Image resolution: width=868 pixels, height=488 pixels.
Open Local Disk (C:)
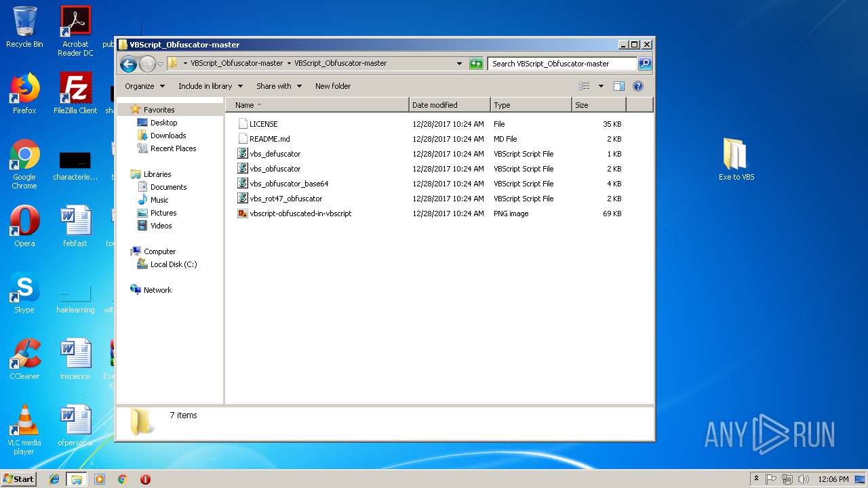(x=174, y=264)
